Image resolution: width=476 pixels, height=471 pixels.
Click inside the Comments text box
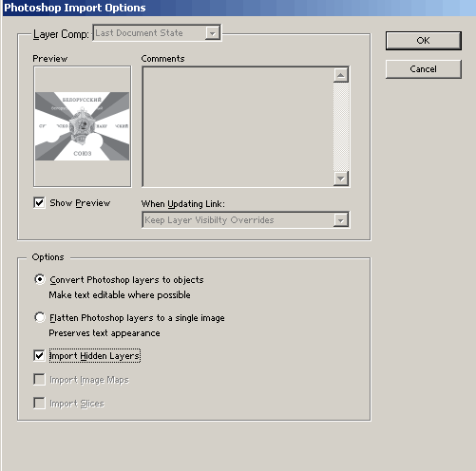coord(238,126)
